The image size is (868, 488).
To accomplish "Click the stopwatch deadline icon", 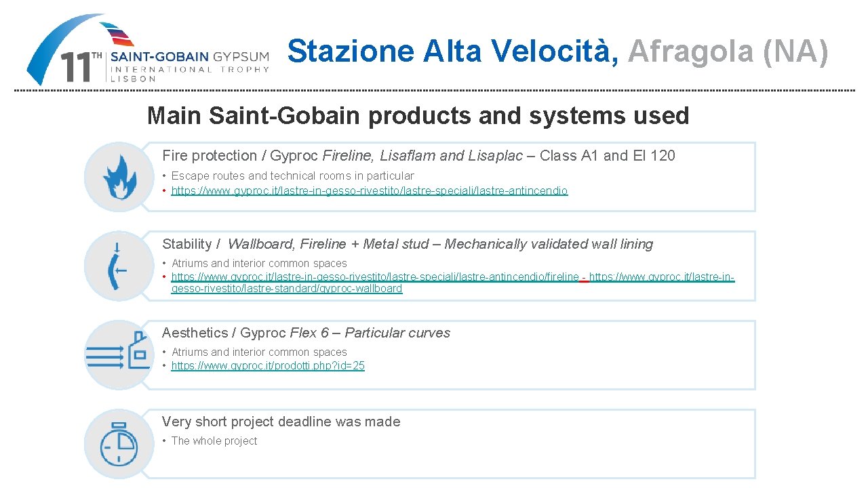I will pos(119,444).
